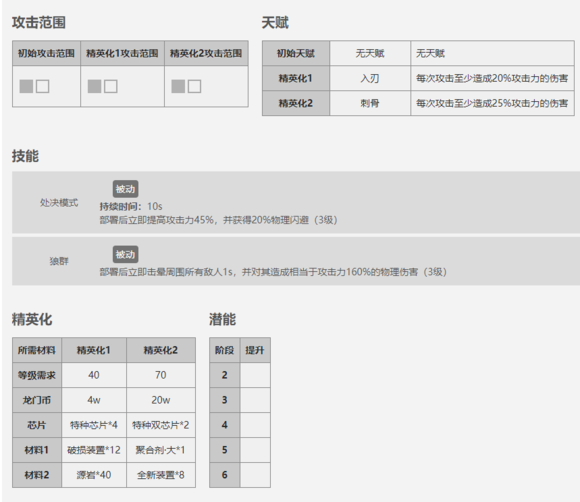Click potential stage 6 row
Image resolution: width=580 pixels, height=502 pixels.
pyautogui.click(x=240, y=475)
